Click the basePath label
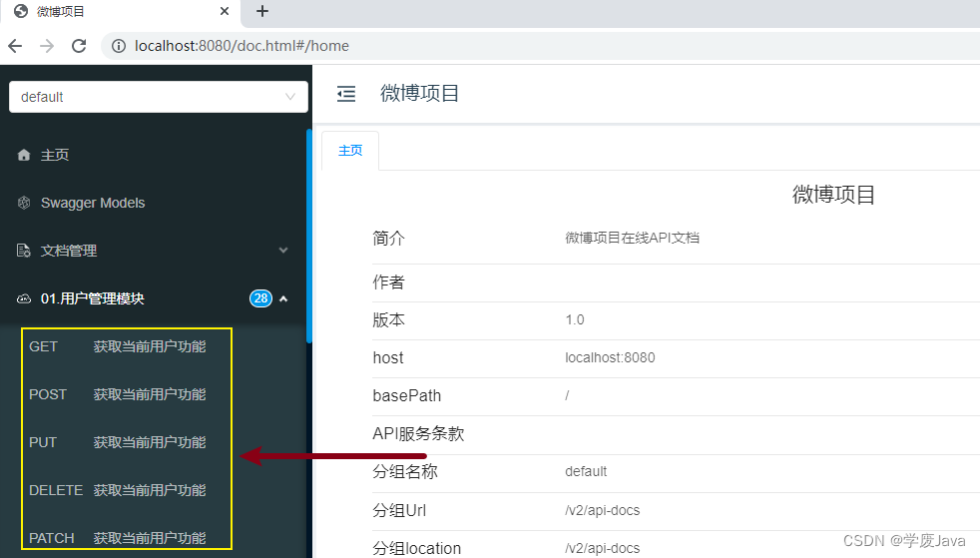 click(407, 396)
